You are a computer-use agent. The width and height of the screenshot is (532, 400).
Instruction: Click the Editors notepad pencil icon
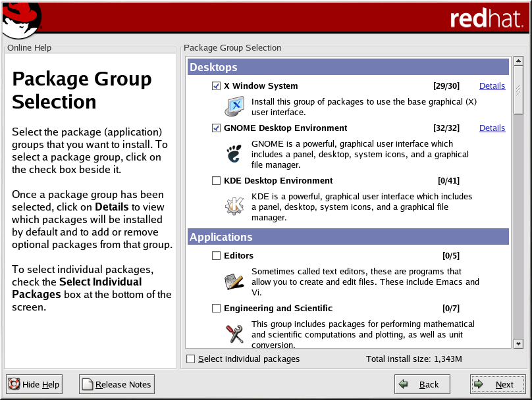pos(234,281)
